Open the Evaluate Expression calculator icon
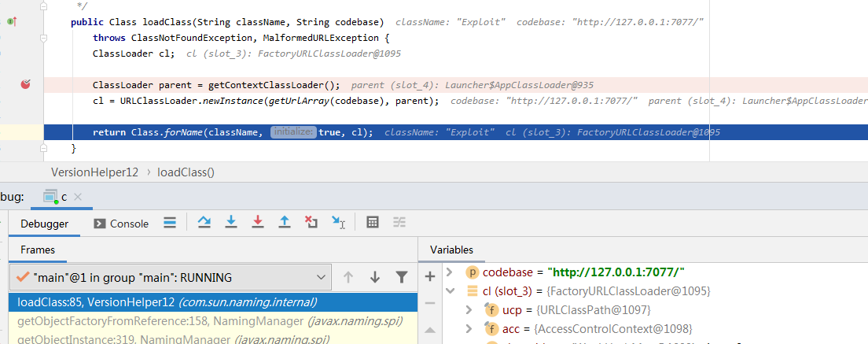Viewport: 868px width, 344px height. pyautogui.click(x=373, y=223)
